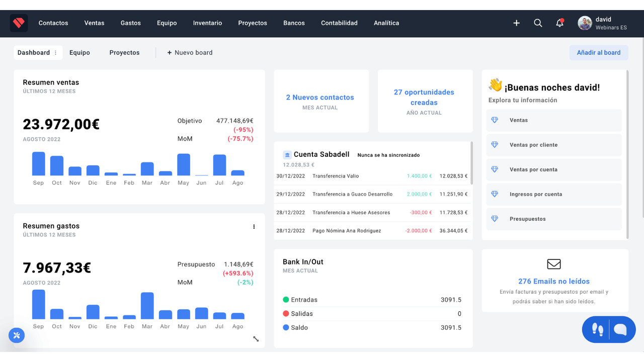Click the green Entradas legend dot

click(x=286, y=300)
